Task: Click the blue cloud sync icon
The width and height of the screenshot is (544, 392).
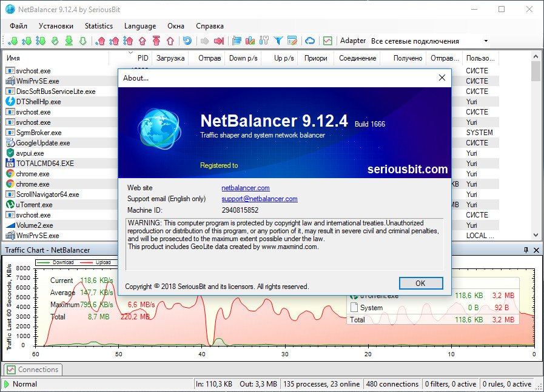Action: (310, 41)
